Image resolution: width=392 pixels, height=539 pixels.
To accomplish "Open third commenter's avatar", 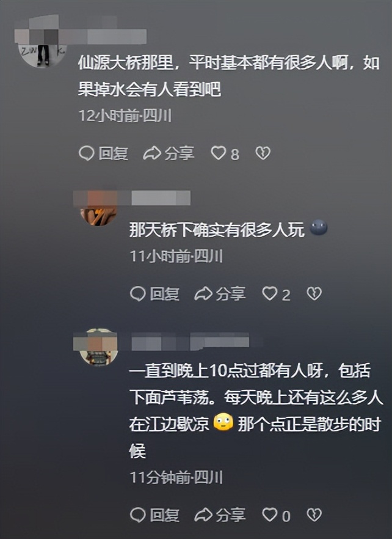I will (x=98, y=347).
